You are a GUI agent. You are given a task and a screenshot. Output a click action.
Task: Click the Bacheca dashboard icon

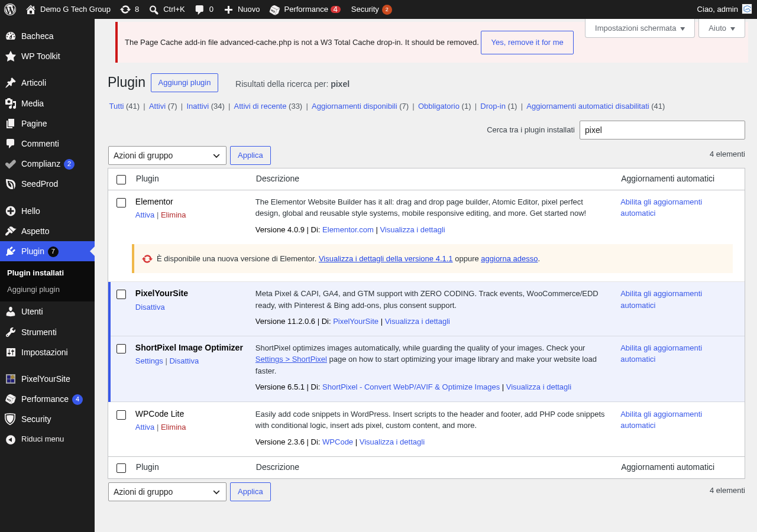(x=11, y=36)
